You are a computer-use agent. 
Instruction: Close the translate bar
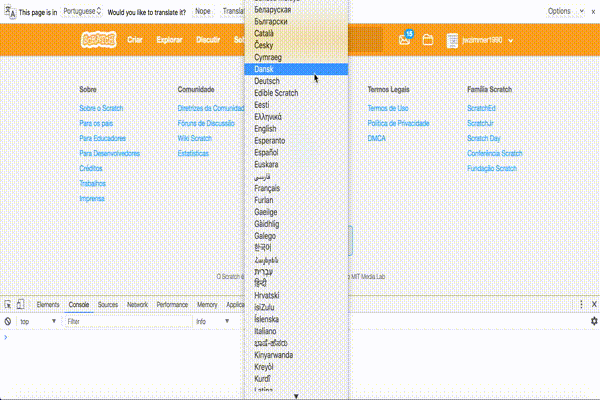(x=593, y=11)
